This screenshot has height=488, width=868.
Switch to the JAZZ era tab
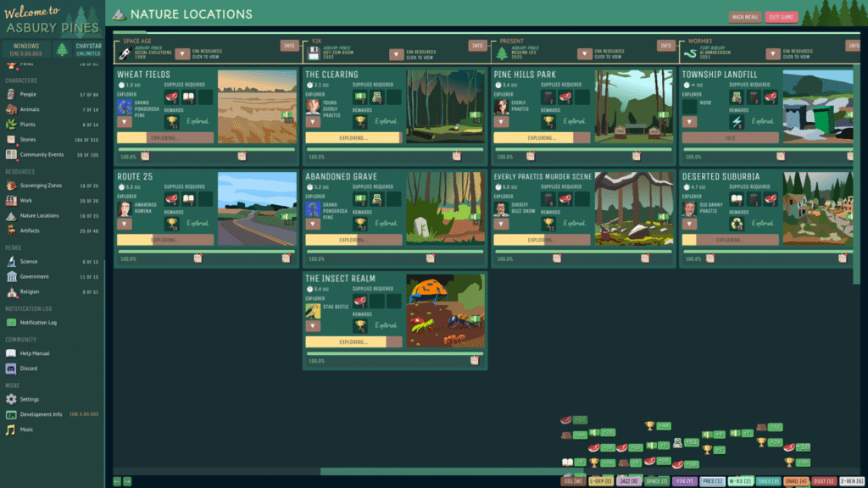(x=628, y=481)
